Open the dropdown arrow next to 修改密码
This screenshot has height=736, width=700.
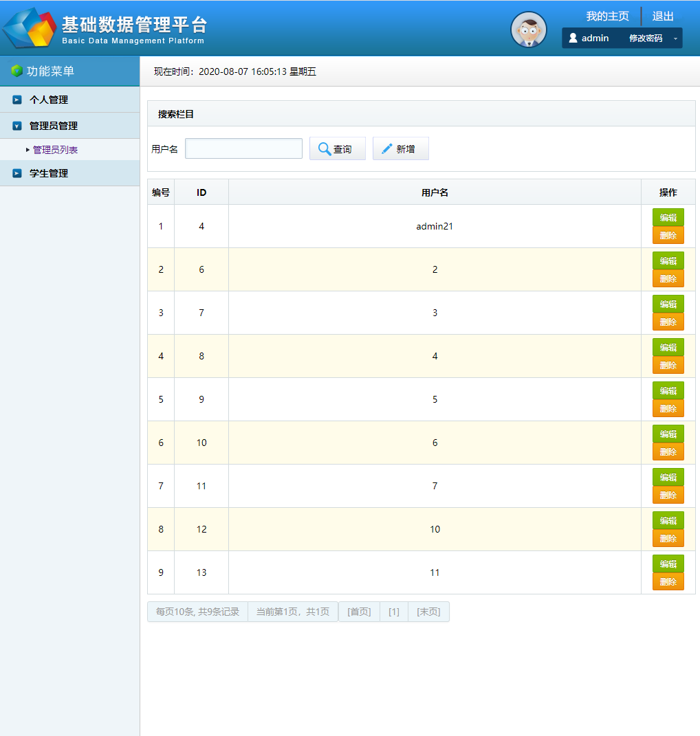coord(675,38)
